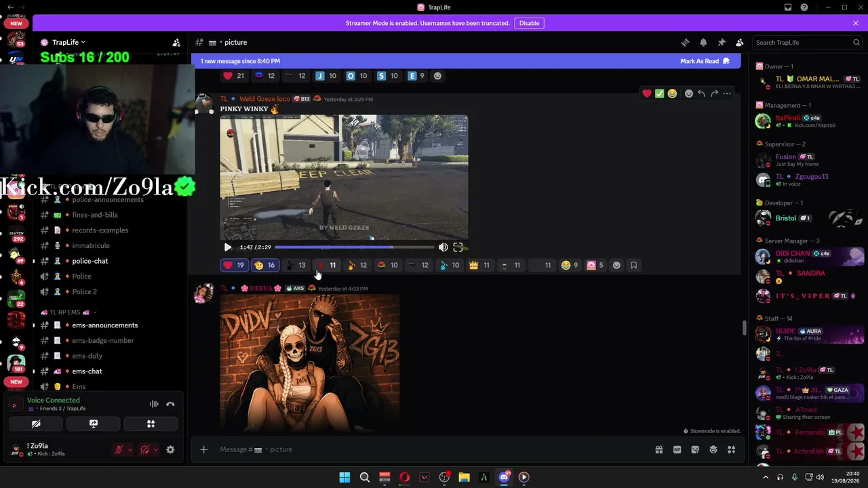
Task: Toggle the member list icon
Action: click(x=740, y=42)
